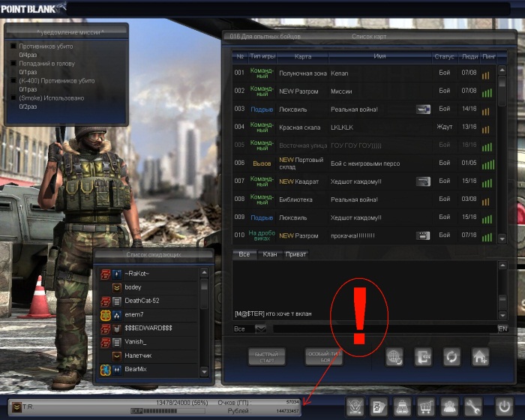Image resolution: width=525 pixels, height=420 pixels.
Task: Click rank badge beside Налетчик
Action: (x=116, y=356)
